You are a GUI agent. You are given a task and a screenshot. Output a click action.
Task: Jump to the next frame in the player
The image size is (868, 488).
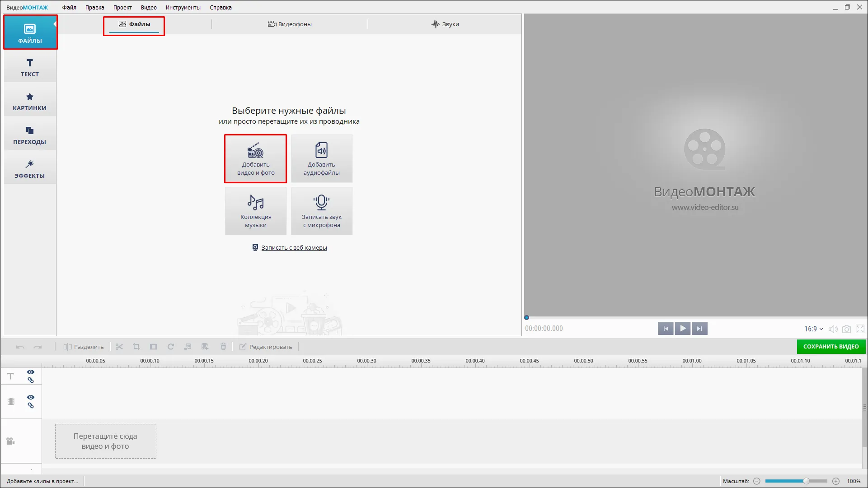(x=699, y=329)
